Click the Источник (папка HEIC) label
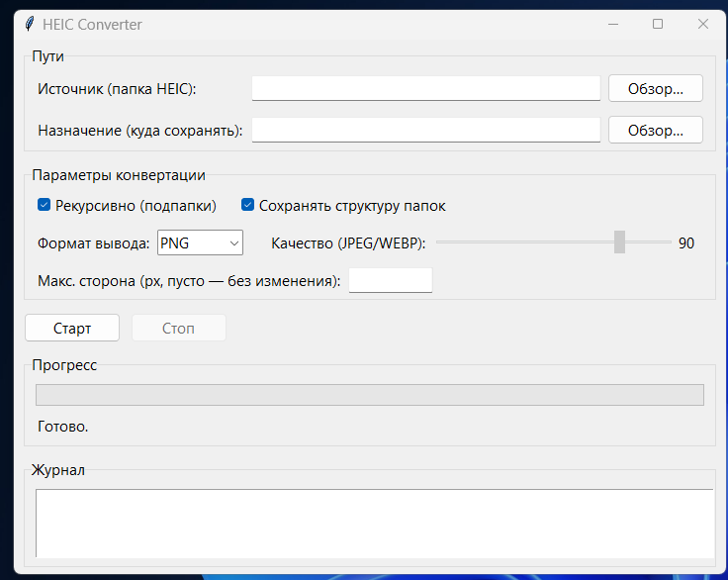The width and height of the screenshot is (728, 580). 117,89
